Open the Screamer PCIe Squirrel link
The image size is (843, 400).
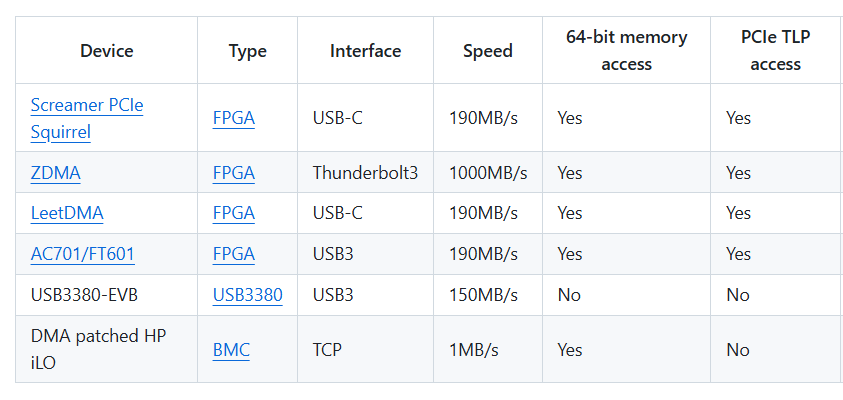tap(87, 118)
